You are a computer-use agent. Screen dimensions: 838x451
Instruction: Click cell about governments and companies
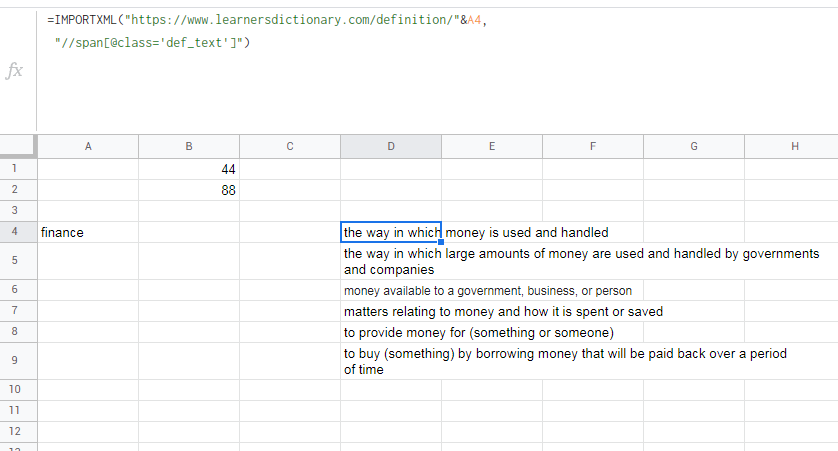click(x=391, y=261)
